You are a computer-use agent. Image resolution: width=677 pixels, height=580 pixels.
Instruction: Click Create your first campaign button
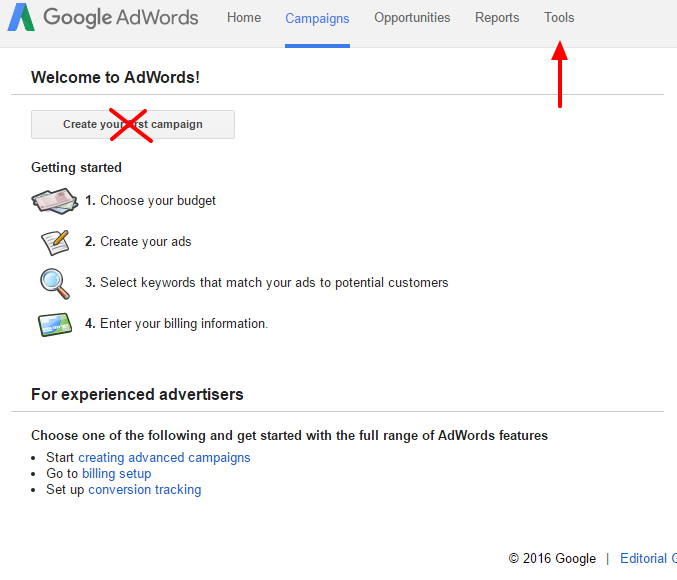(x=133, y=124)
